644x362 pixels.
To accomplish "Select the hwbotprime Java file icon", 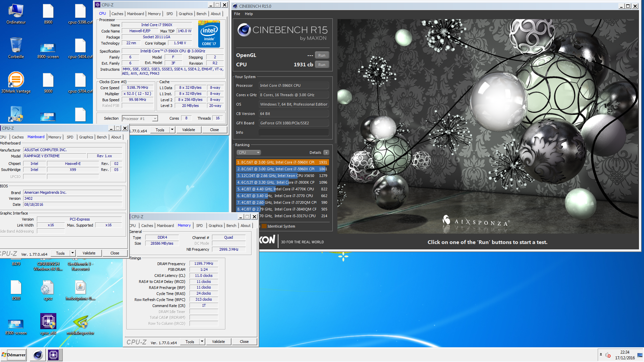I will tap(80, 290).
